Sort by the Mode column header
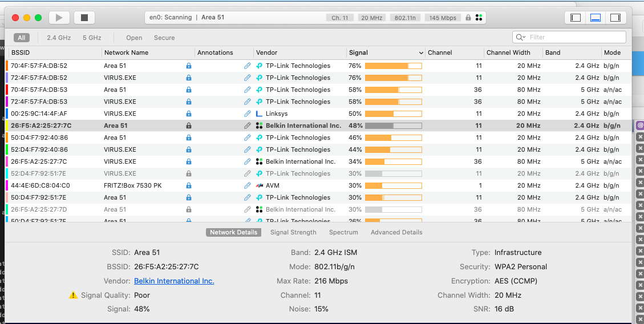This screenshot has height=324, width=644. coord(617,52)
